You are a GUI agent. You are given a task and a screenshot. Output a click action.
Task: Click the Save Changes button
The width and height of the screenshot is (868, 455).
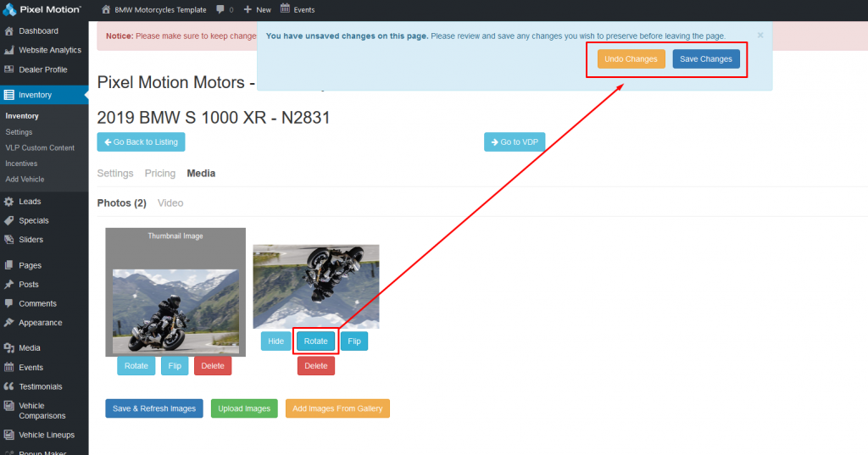coord(706,58)
